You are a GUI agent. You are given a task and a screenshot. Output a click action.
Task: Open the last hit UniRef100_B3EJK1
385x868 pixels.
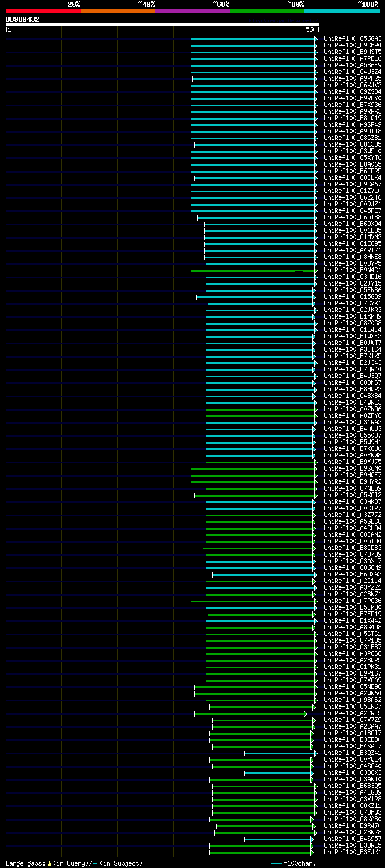(x=353, y=852)
